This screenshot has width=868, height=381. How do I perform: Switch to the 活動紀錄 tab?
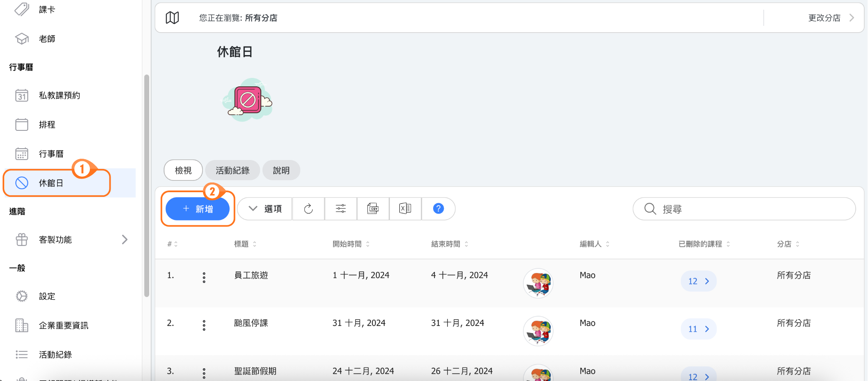click(232, 170)
